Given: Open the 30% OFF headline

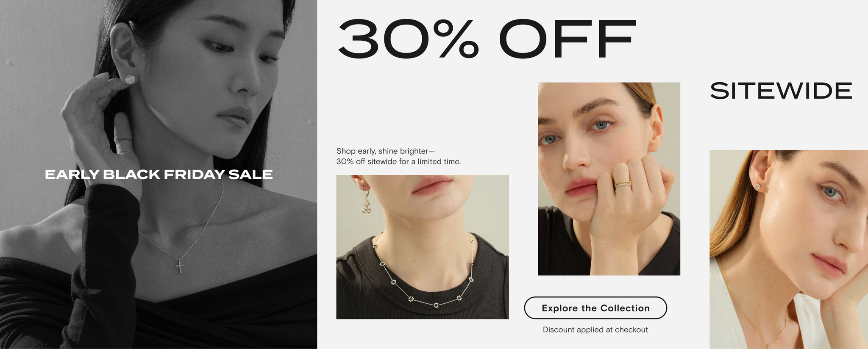Looking at the screenshot, I should click(487, 39).
